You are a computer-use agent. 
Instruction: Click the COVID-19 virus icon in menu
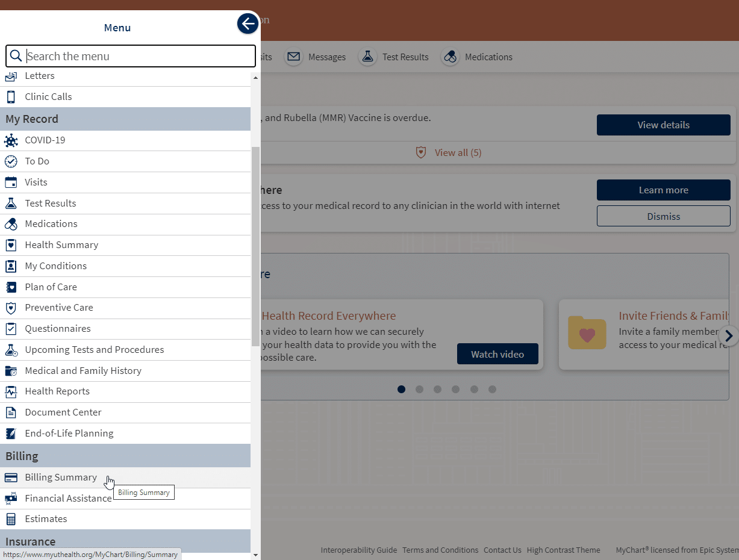pos(11,140)
